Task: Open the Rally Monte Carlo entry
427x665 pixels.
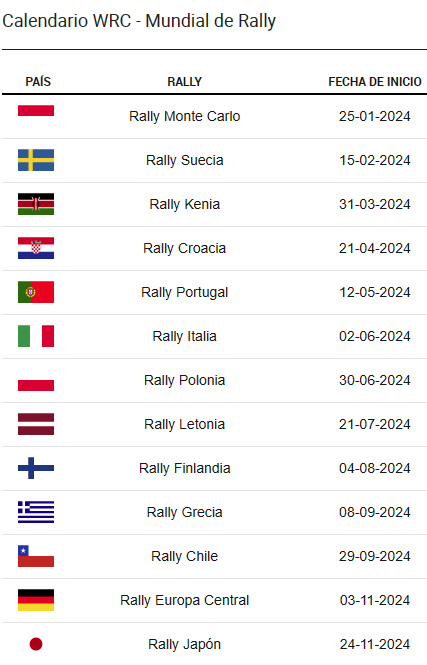Action: point(184,116)
